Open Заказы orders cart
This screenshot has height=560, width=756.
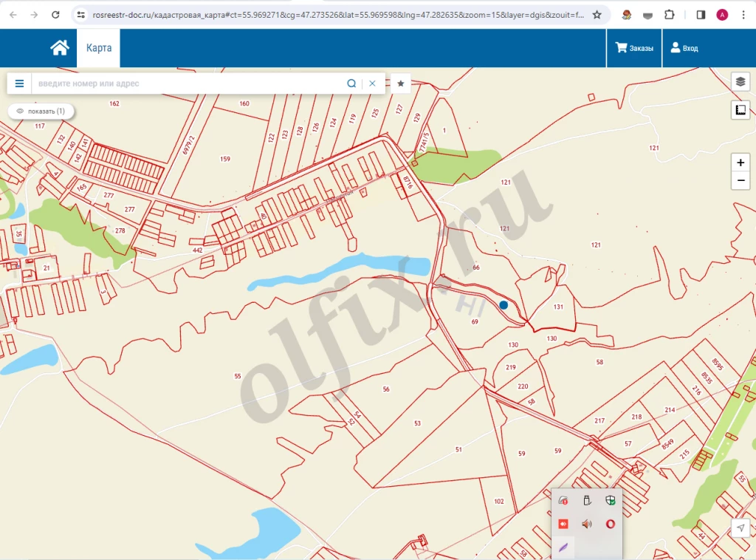click(634, 48)
